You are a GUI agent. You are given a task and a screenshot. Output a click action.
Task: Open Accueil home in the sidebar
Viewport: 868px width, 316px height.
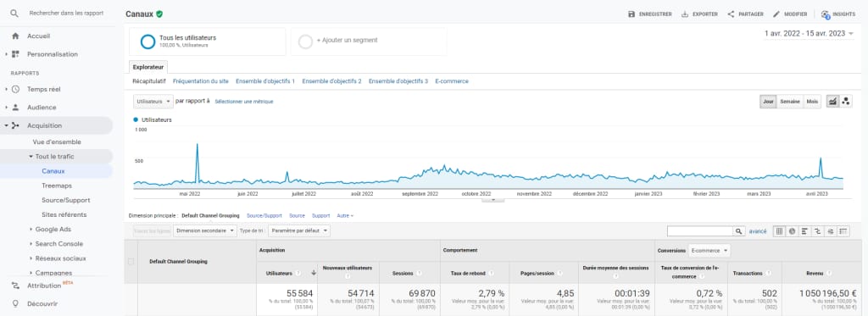(38, 36)
